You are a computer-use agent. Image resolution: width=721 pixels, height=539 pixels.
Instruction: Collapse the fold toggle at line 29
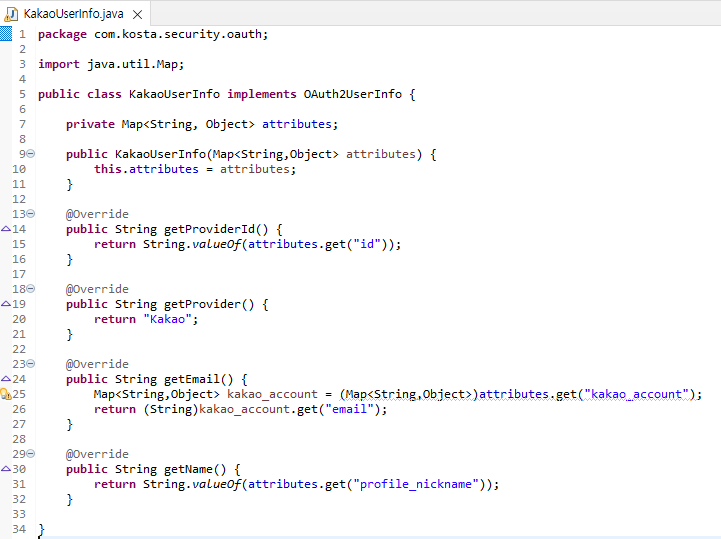click(x=31, y=453)
